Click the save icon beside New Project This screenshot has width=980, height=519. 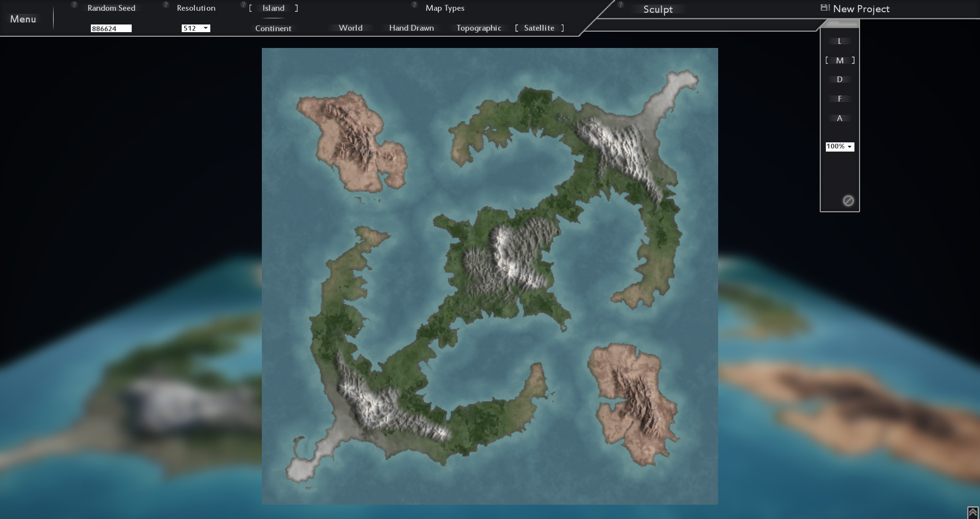pos(825,8)
